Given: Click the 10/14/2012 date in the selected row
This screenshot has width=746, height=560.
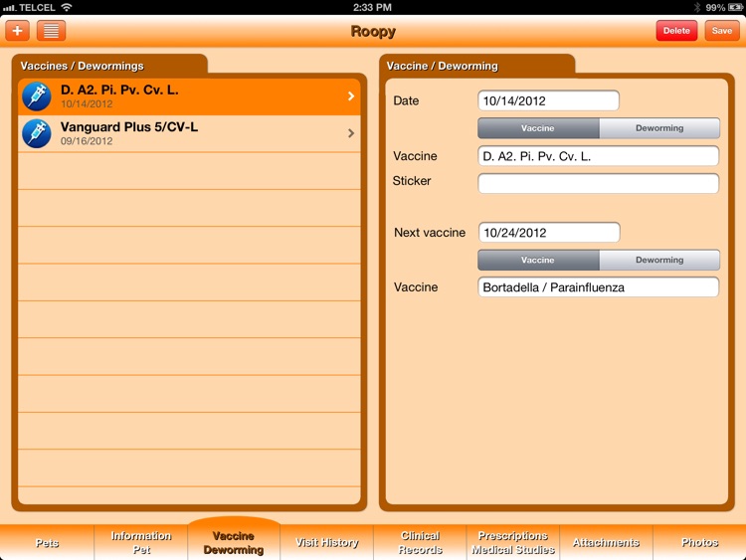Looking at the screenshot, I should 87,103.
